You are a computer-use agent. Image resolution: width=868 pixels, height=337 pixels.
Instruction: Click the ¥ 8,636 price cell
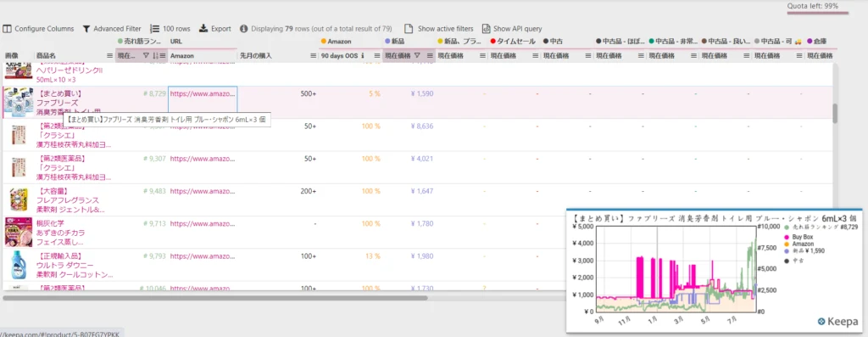tap(422, 126)
